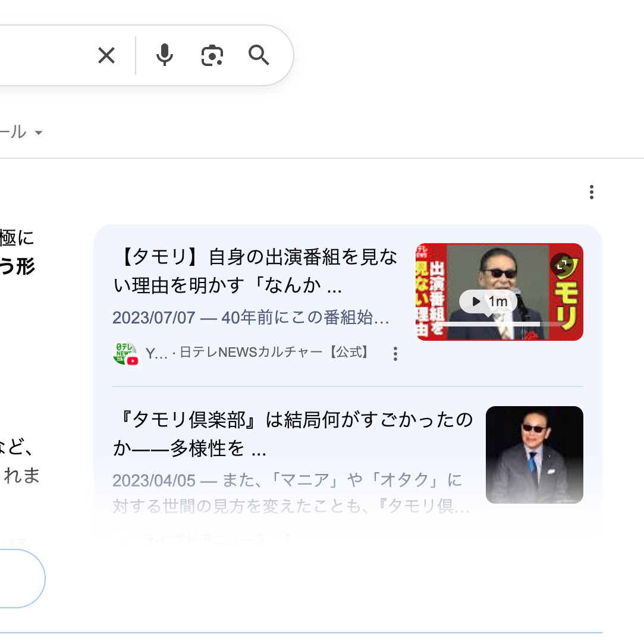Open options menu beside 日テレNEWSカルチャー
Screen dimensions: 644x644
(x=395, y=354)
